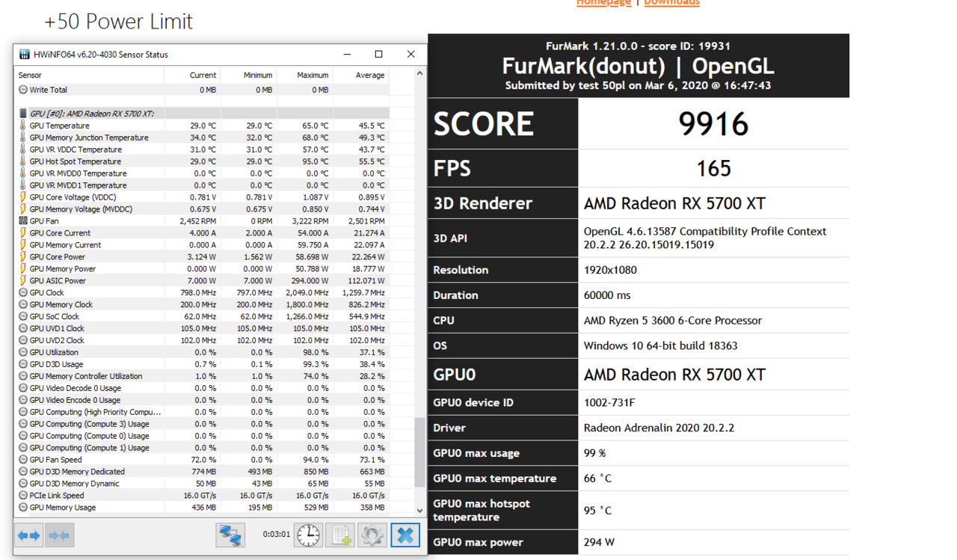Click circle icon of GPU Utilization row
Screen dimensions: 957x560
(x=23, y=352)
